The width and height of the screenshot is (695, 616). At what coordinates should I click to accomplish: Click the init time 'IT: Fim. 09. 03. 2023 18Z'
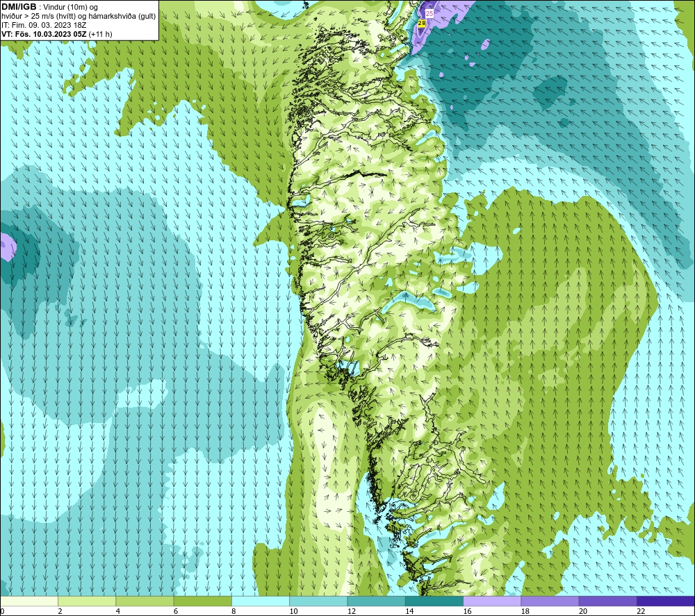point(44,25)
